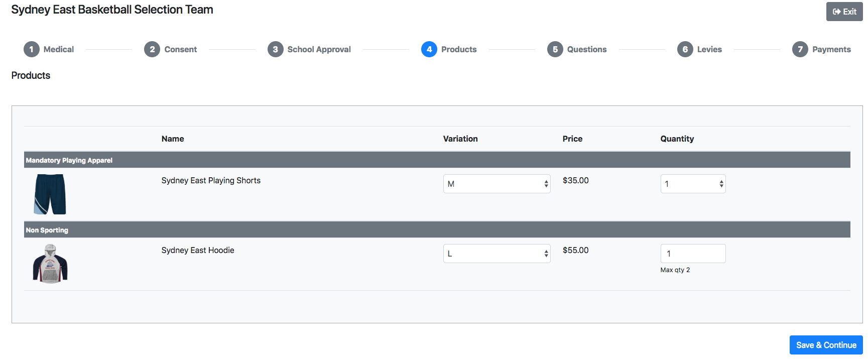Click Save & Continue button
Image resolution: width=868 pixels, height=359 pixels.
pos(826,345)
